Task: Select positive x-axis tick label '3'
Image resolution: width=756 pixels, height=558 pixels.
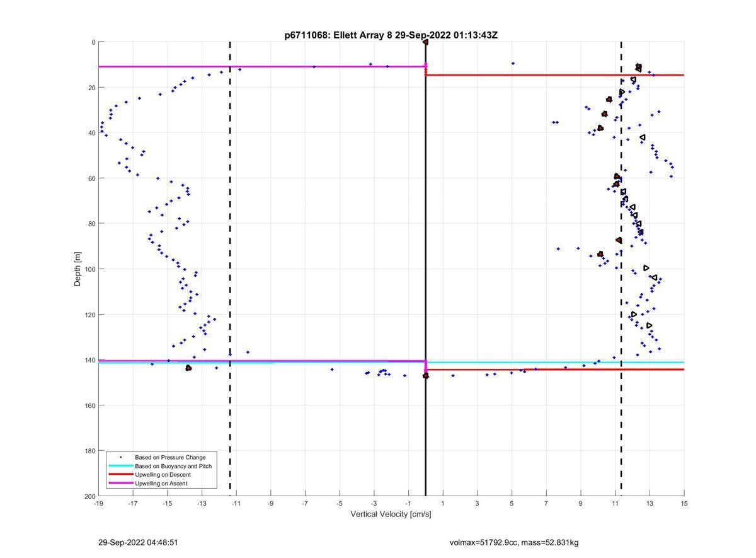Action: pos(478,503)
